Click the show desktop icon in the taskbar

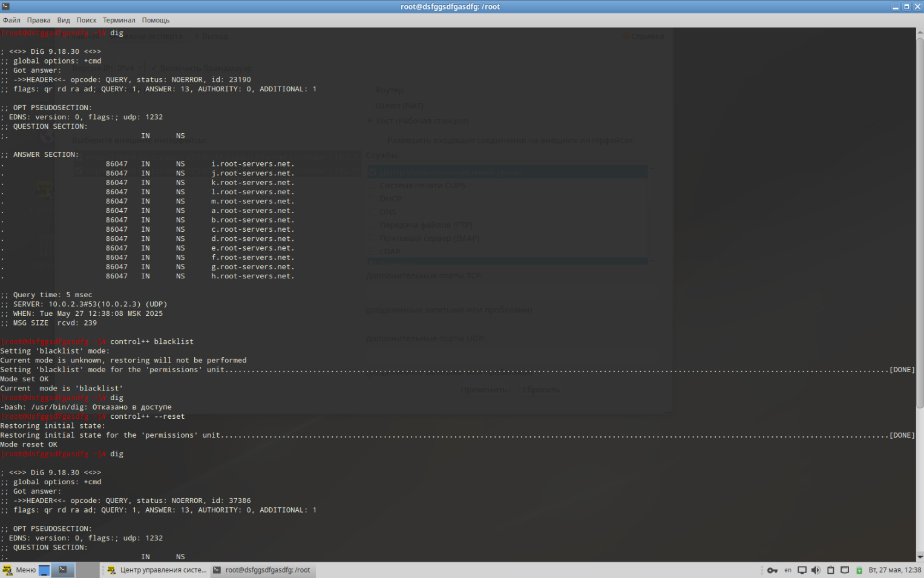[x=44, y=570]
